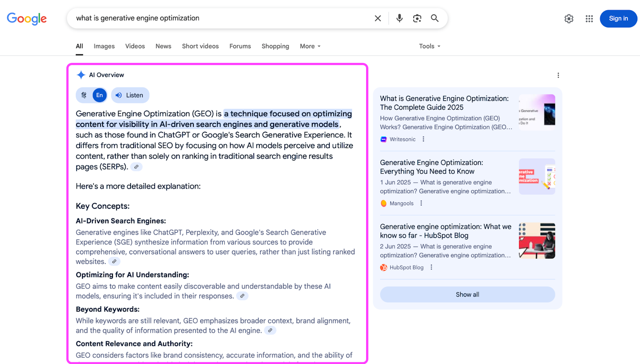Viewport: 640px width, 364px height.
Task: Switch to the Shopping tab
Action: click(275, 46)
